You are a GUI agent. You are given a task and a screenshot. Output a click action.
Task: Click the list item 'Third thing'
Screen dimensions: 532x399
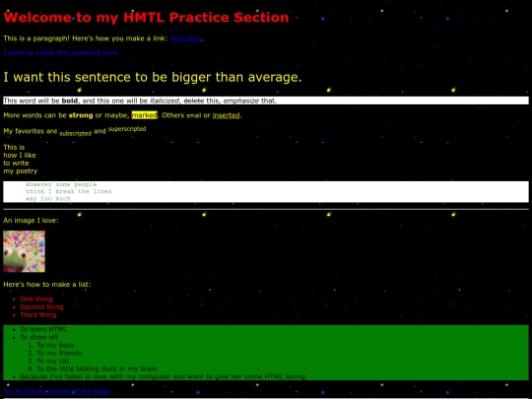[x=38, y=315]
